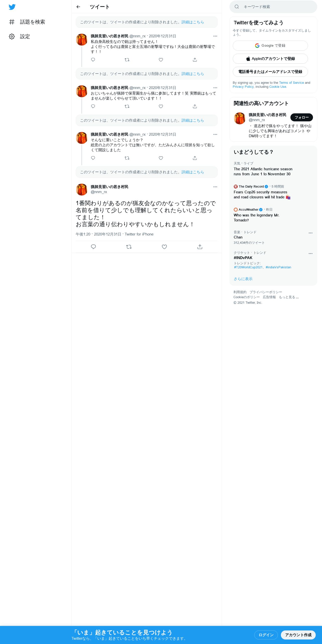Image resolution: width=322 pixels, height=644 pixels.
Task: Follow 猟師見習いの若き村民 with the フォロー button
Action: pos(302,117)
